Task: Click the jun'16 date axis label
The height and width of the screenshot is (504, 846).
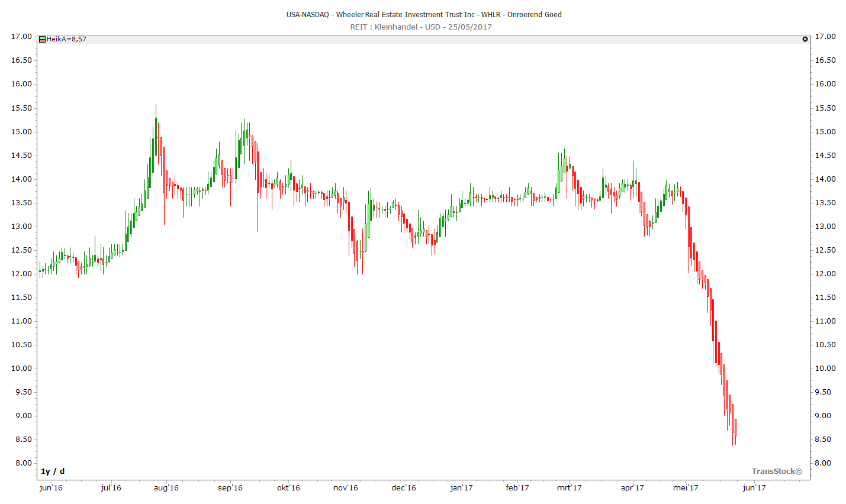Action: point(51,488)
